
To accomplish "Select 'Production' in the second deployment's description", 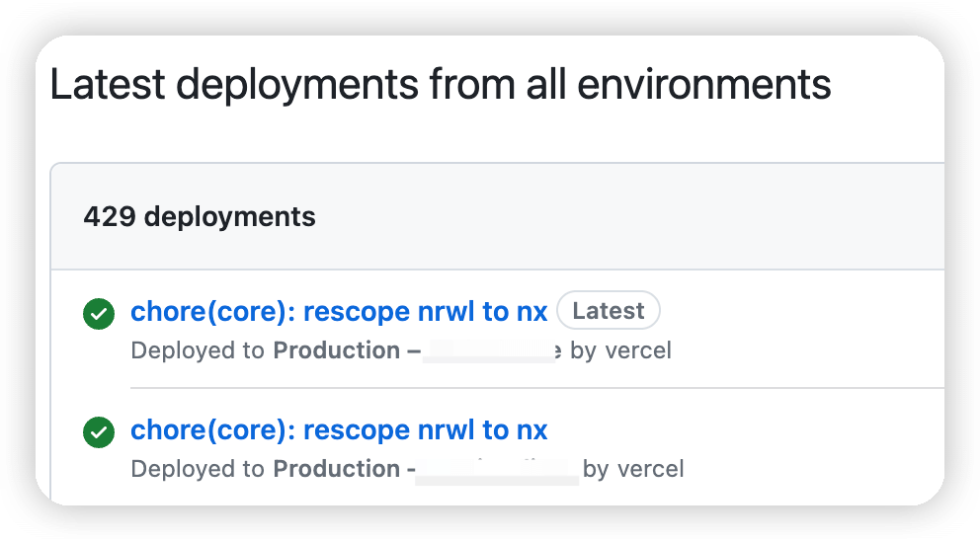I will coord(337,469).
